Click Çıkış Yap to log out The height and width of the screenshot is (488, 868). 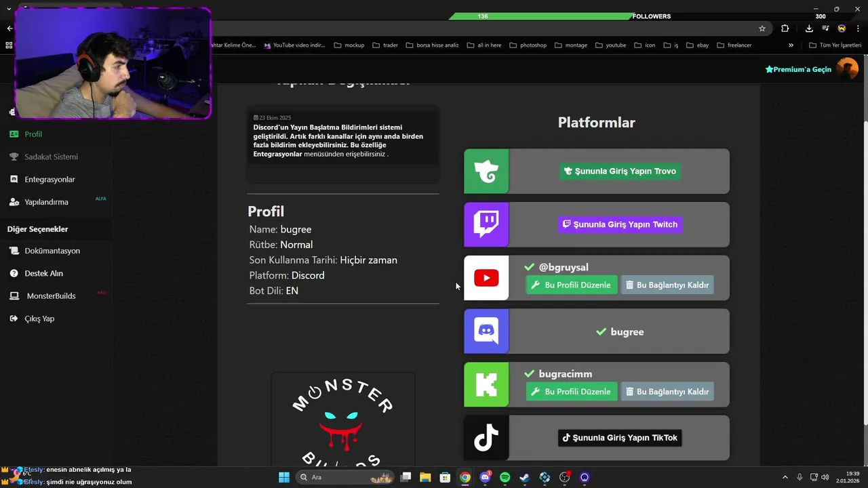39,319
